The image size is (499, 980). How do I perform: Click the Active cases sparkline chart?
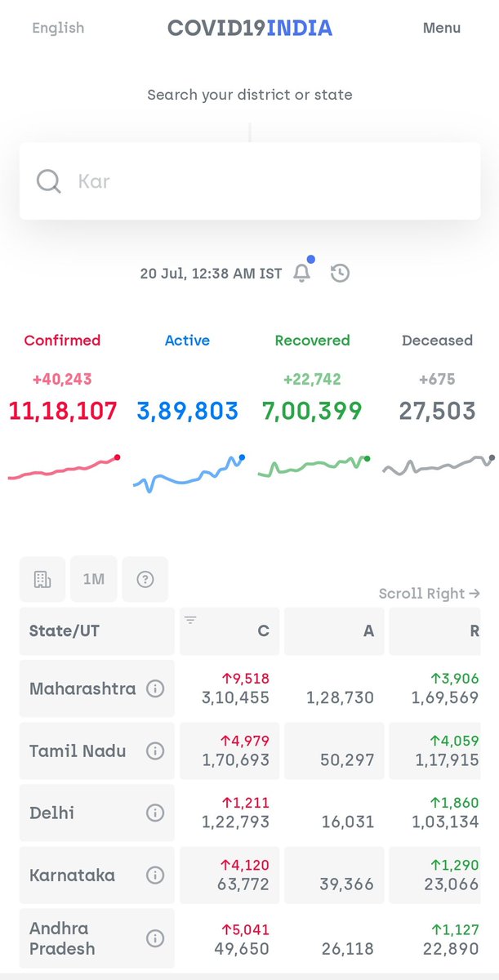(x=189, y=474)
